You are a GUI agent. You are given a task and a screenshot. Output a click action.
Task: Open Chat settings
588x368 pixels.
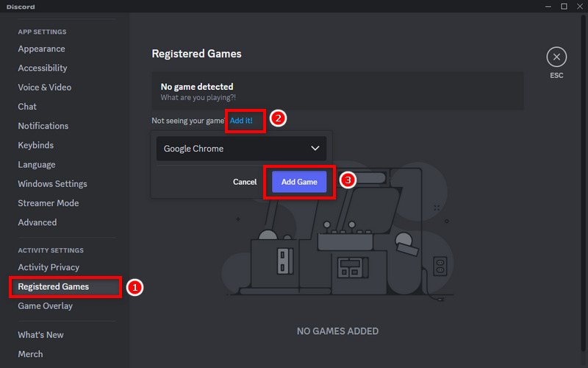click(x=27, y=107)
